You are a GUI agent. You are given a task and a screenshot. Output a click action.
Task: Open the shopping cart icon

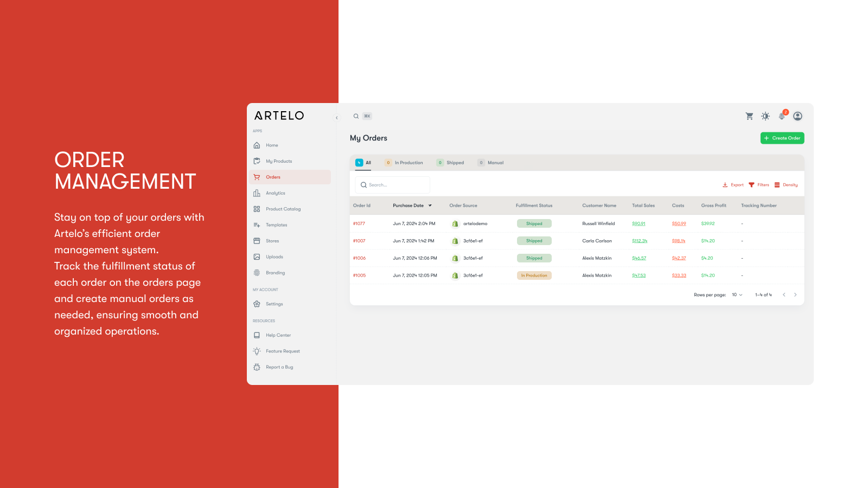(749, 116)
